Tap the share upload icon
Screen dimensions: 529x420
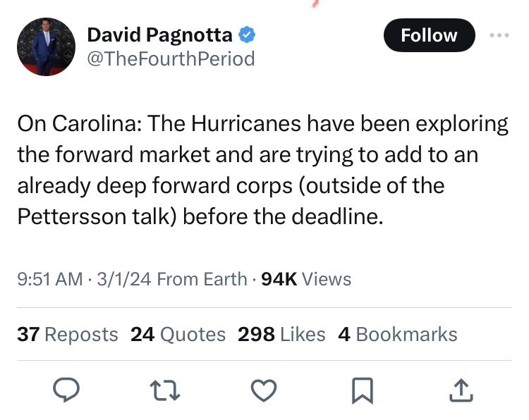[x=460, y=390]
